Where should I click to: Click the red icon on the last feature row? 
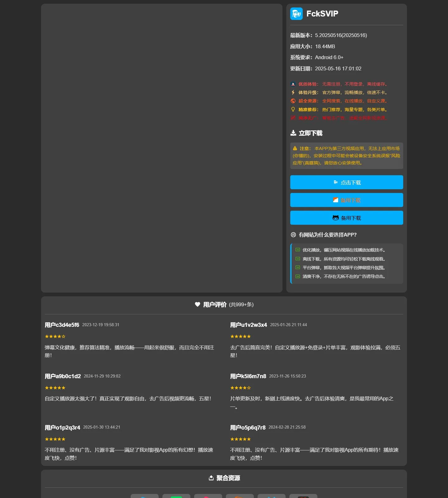293,118
